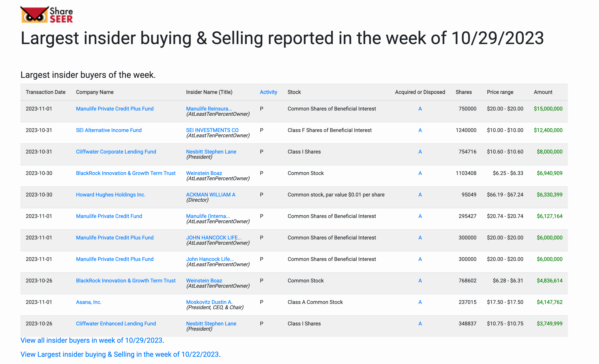The image size is (599, 364).
Task: Open JOHN HANCOCK LIFE... uppercase insider link
Action: click(x=214, y=237)
